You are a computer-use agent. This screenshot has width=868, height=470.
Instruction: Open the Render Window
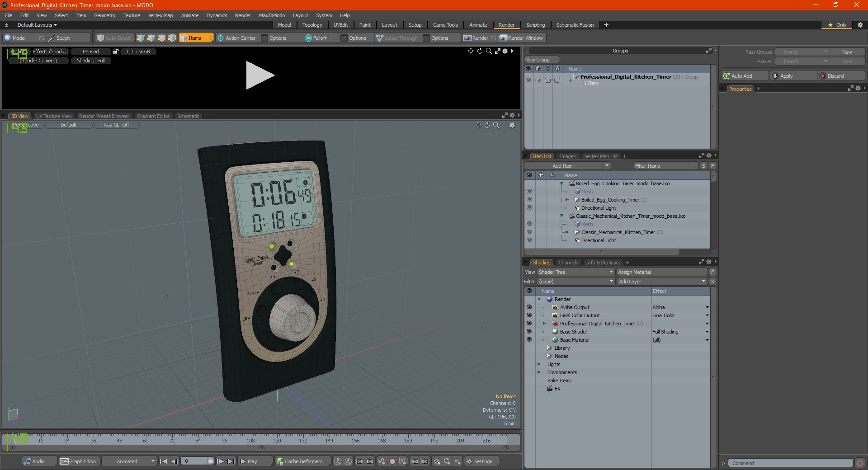tap(521, 38)
